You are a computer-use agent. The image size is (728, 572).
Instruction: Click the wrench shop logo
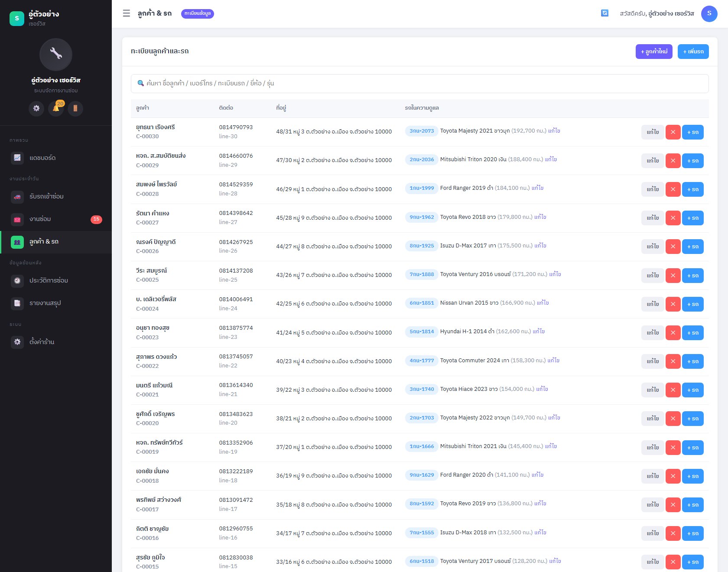click(x=56, y=55)
